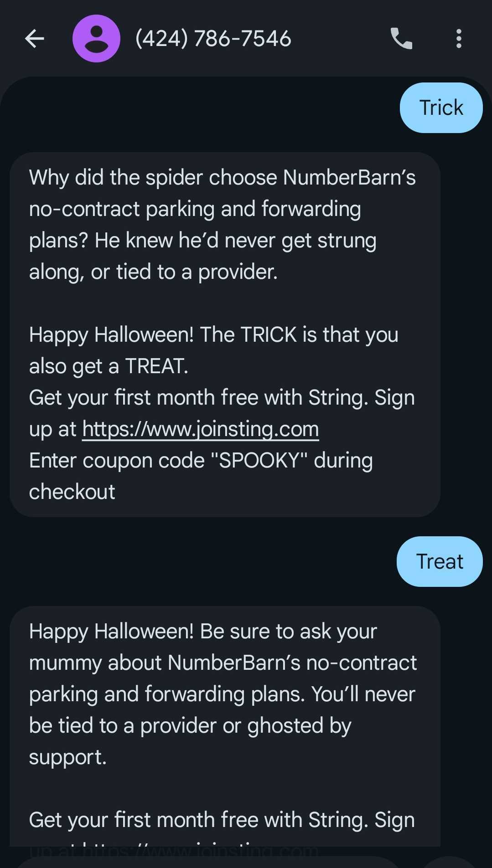Viewport: 492px width, 868px height.
Task: Click the overflow menu in the header
Action: pos(459,39)
